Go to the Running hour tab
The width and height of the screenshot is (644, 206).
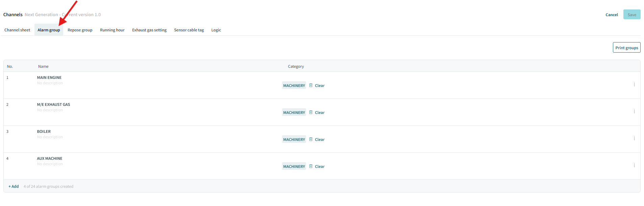pos(112,30)
